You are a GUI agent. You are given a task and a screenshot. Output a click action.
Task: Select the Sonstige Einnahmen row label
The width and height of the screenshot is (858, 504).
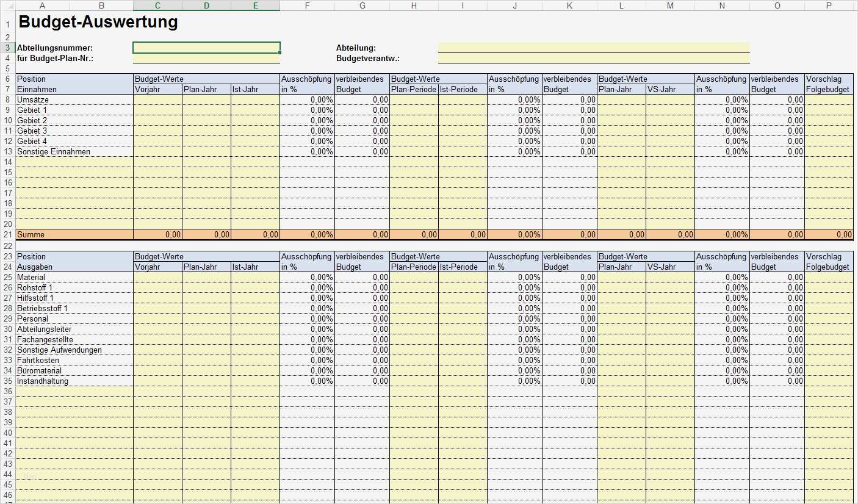(73, 151)
